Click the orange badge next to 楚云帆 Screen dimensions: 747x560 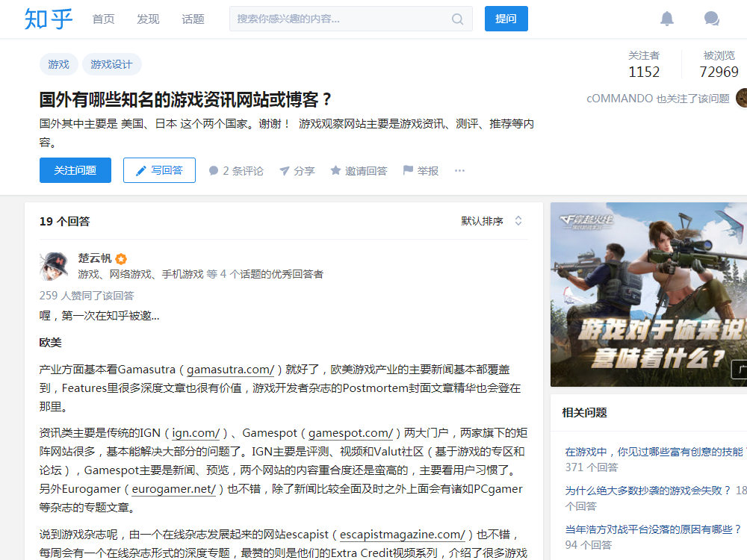tap(122, 258)
